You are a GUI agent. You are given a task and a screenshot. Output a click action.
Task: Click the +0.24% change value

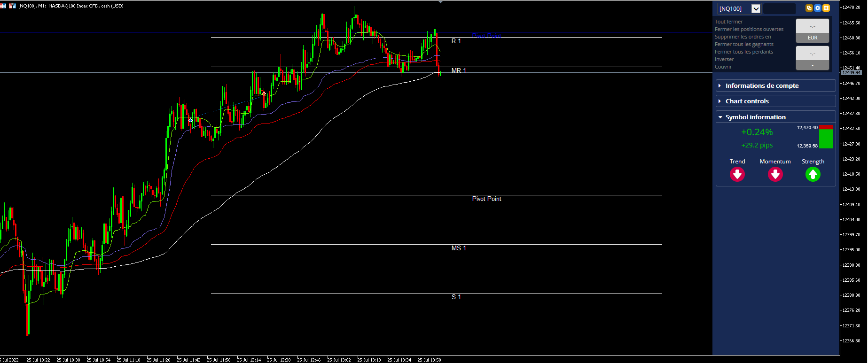[x=757, y=132]
